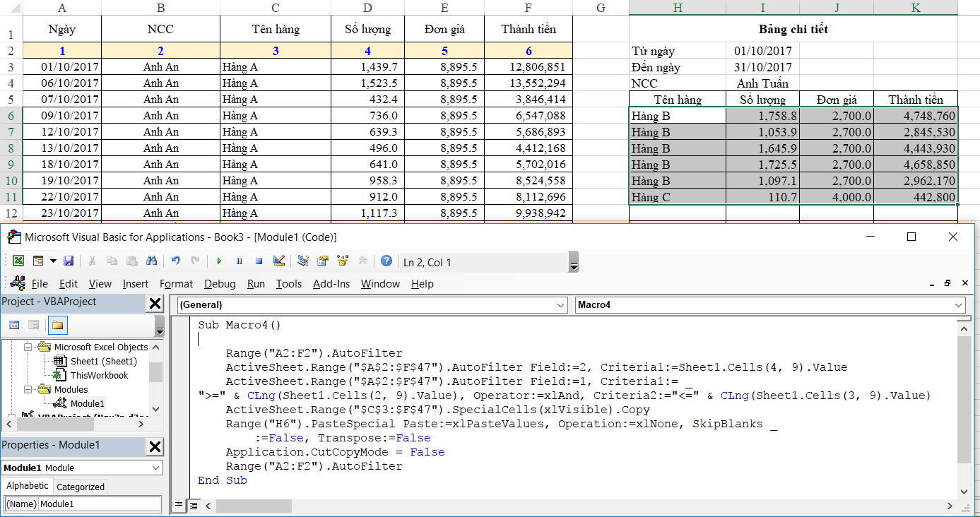Undo the last edit in VBA editor
Image resolution: width=980 pixels, height=517 pixels.
[176, 261]
